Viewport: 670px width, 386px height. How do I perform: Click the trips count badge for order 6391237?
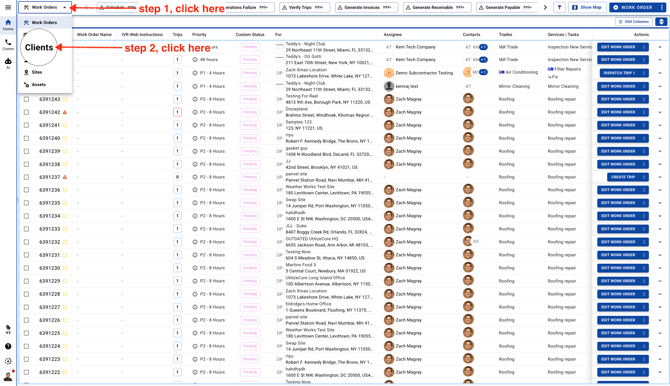[177, 177]
